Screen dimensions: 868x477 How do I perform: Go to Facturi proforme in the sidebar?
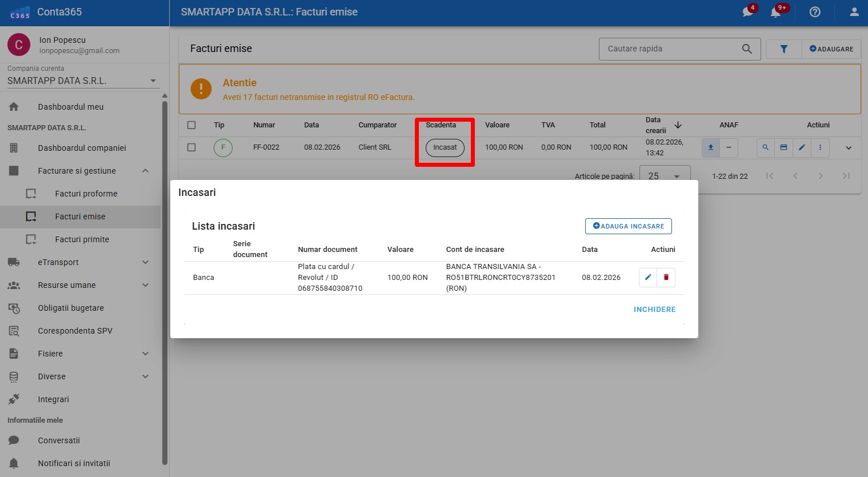point(86,194)
